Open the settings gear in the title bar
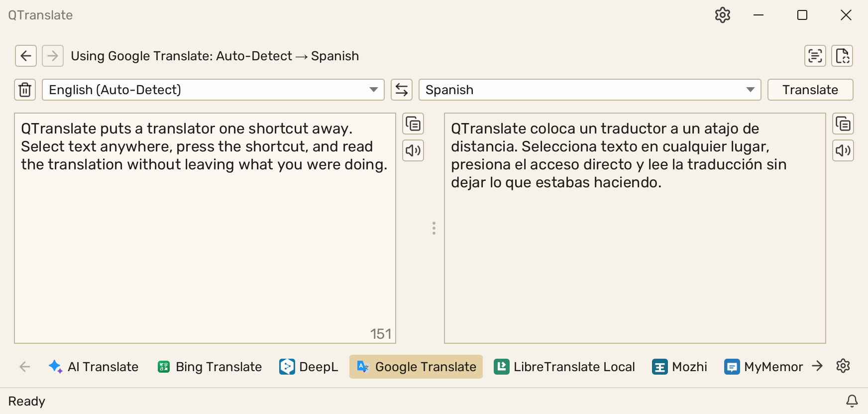This screenshot has width=868, height=414. coord(722,15)
